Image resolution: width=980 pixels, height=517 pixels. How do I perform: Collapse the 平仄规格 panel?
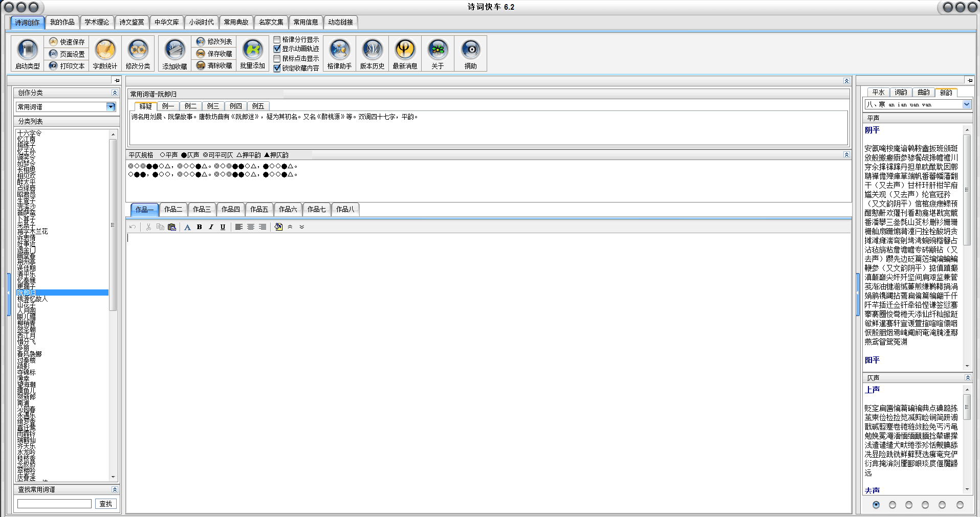coord(846,154)
